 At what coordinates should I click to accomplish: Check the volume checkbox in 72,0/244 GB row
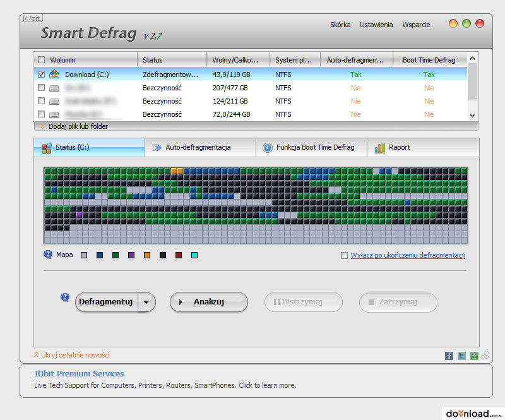pyautogui.click(x=41, y=114)
